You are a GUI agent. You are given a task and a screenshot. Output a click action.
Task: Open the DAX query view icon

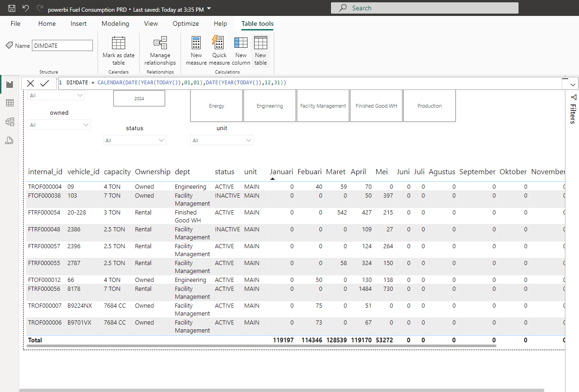9,140
